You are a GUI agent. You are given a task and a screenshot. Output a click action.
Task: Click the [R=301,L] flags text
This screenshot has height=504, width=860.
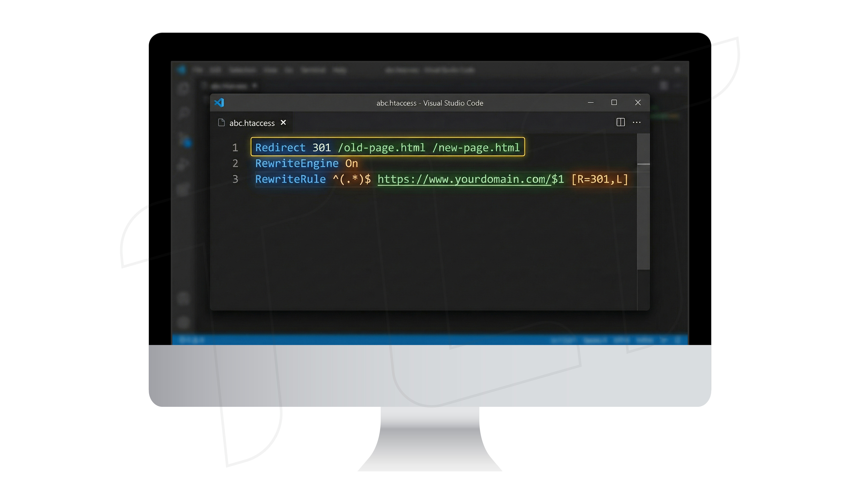pos(600,179)
